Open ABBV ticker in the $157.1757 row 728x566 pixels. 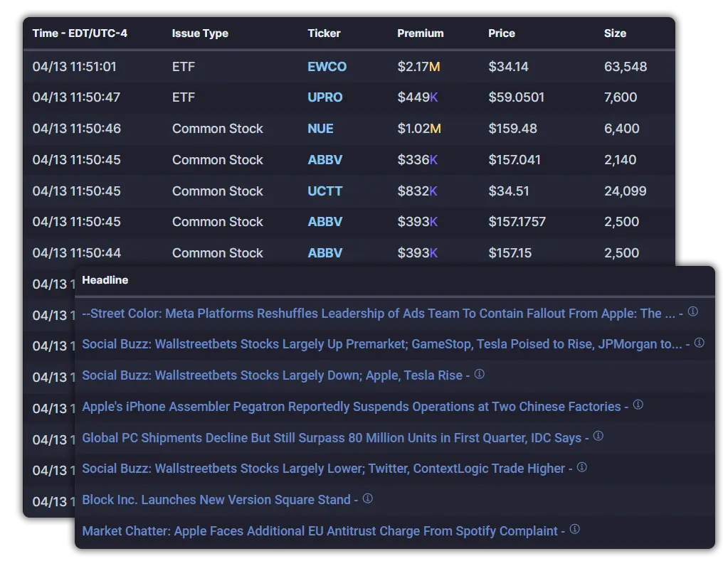[325, 222]
